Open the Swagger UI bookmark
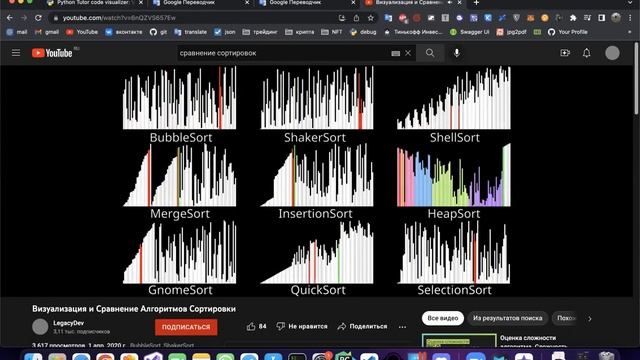Screen dimensions: 640x360 (x=469, y=32)
